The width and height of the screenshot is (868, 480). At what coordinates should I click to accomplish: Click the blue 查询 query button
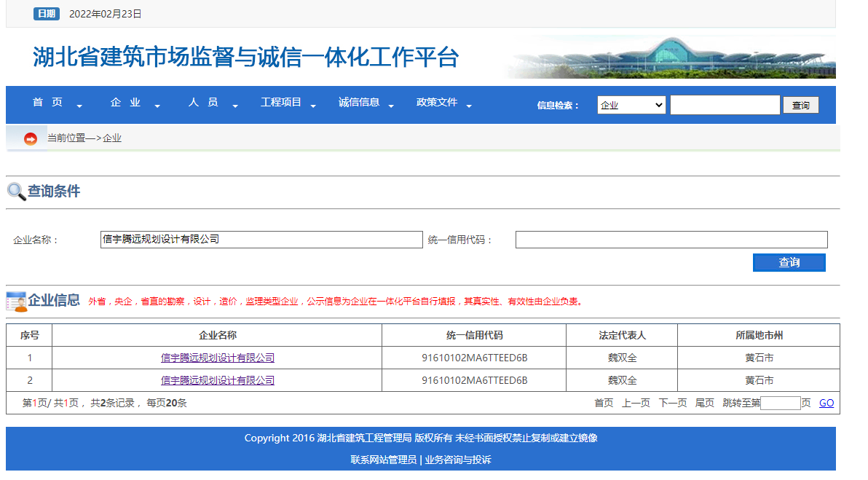[789, 262]
